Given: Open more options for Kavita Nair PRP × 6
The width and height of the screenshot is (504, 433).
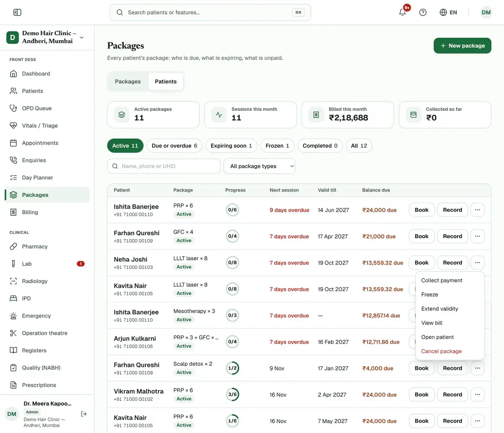Looking at the screenshot, I should click(478, 421).
